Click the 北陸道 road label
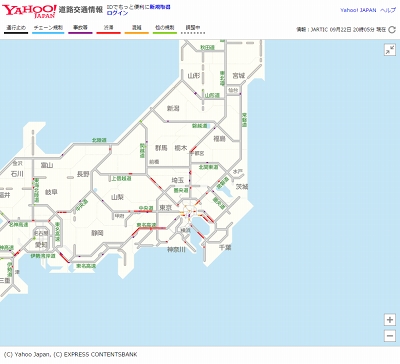 [x=99, y=140]
